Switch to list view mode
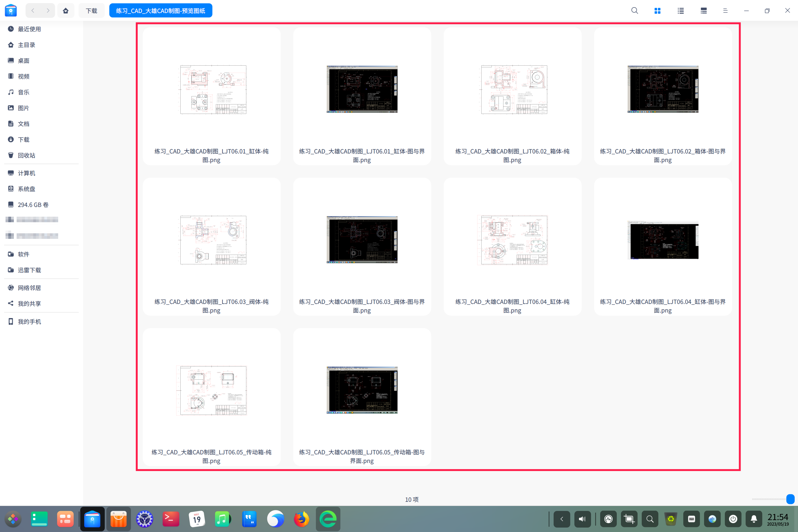Viewport: 798px width, 532px height. [x=680, y=11]
